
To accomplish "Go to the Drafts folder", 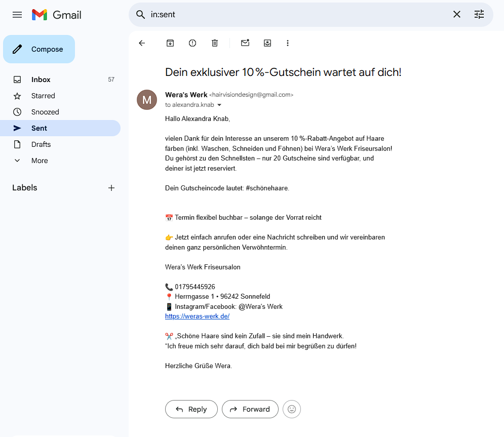I will tap(41, 144).
